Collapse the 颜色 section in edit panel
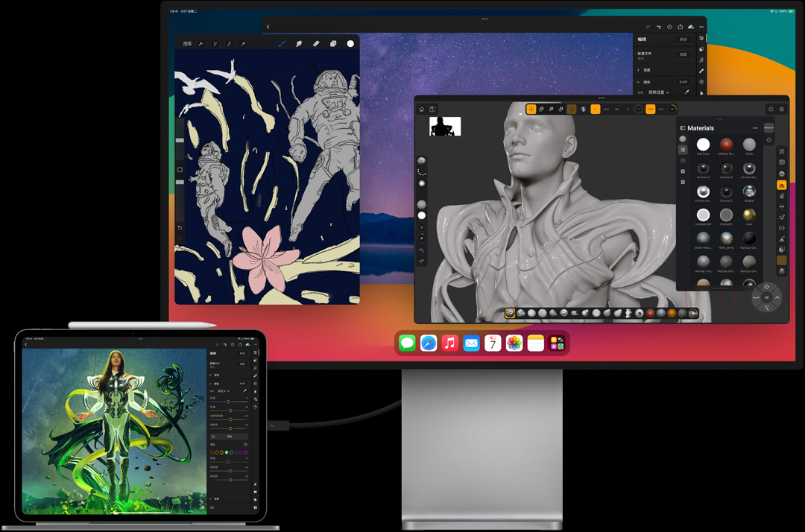805x532 pixels. pos(639,82)
